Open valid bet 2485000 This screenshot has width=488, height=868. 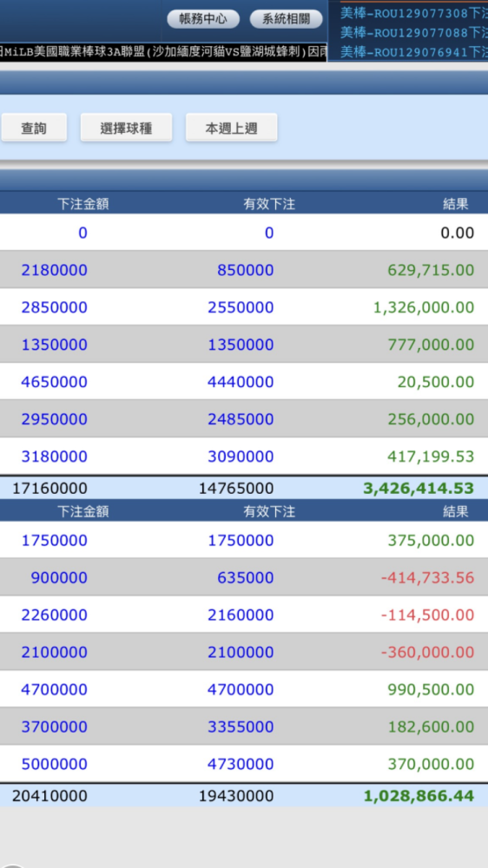pos(241,419)
